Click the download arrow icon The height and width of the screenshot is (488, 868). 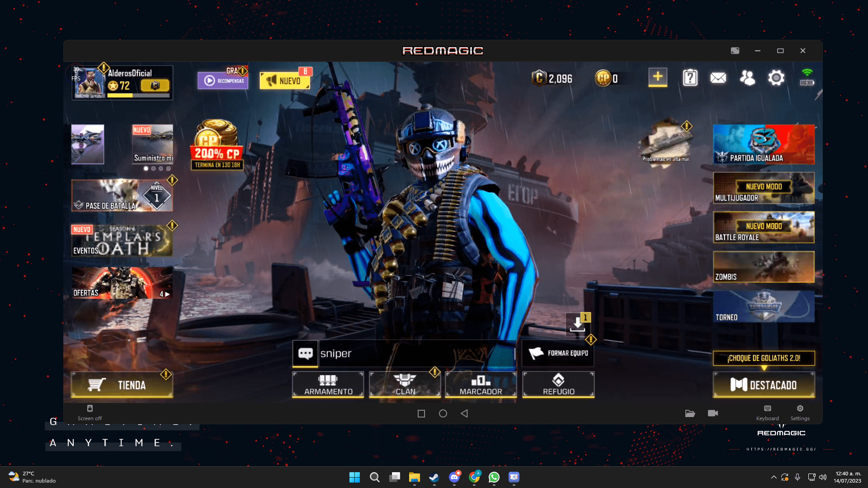[577, 324]
